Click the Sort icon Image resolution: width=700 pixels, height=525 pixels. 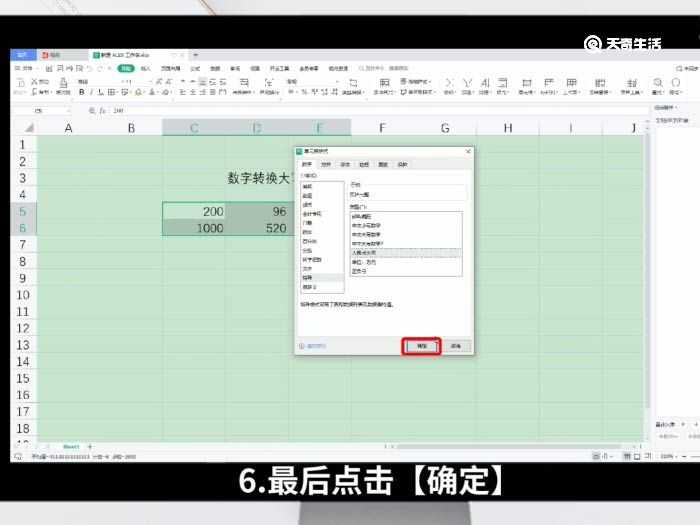485,85
